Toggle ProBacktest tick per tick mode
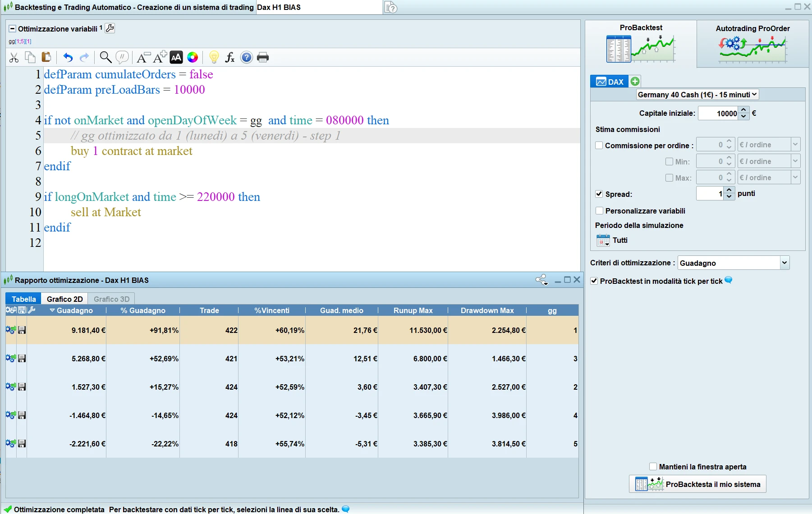 pos(594,281)
